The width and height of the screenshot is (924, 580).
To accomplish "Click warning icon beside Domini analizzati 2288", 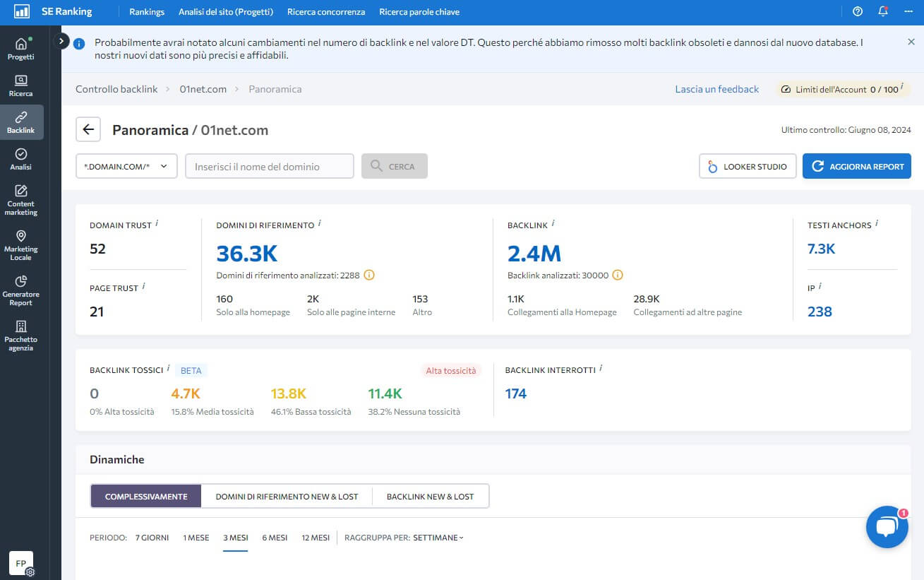I will (369, 275).
